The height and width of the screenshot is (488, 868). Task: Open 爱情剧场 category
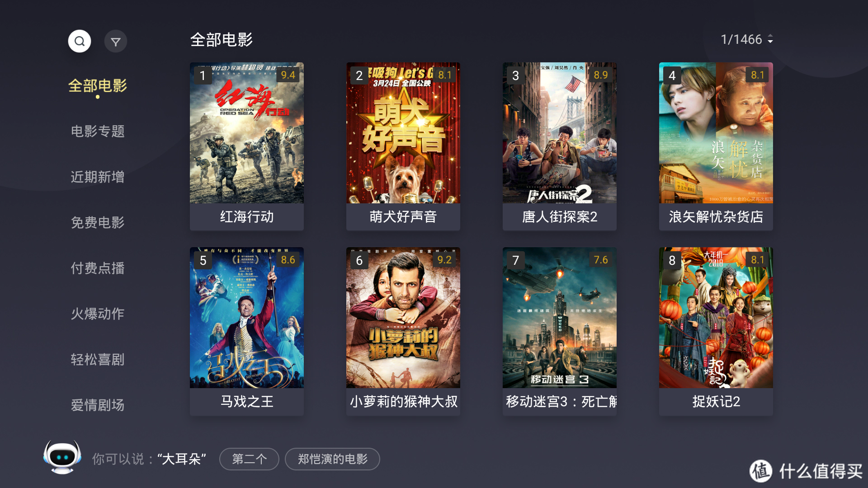point(98,405)
